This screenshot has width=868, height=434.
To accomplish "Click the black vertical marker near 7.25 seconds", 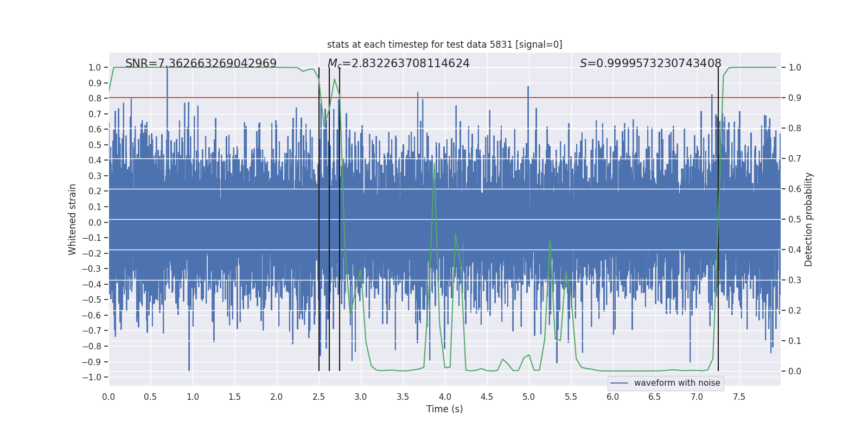I will click(x=718, y=219).
